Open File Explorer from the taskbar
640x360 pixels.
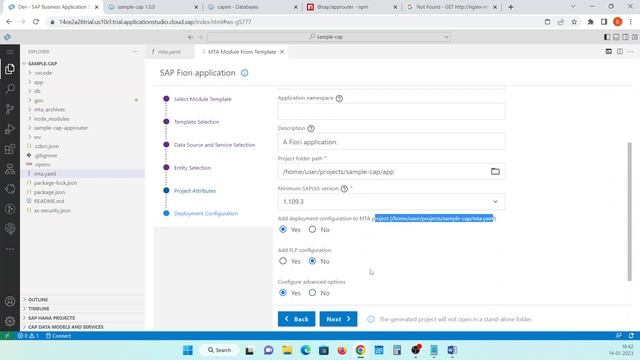click(x=287, y=350)
